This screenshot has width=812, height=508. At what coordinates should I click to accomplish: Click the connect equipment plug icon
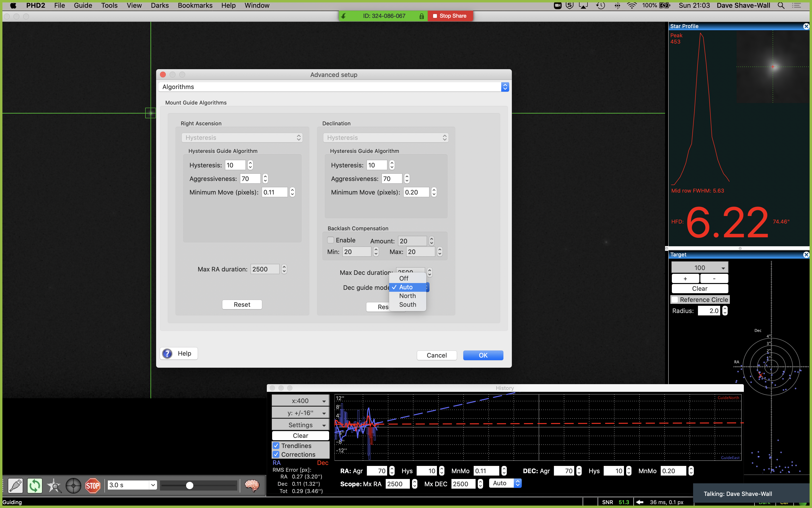(15, 486)
